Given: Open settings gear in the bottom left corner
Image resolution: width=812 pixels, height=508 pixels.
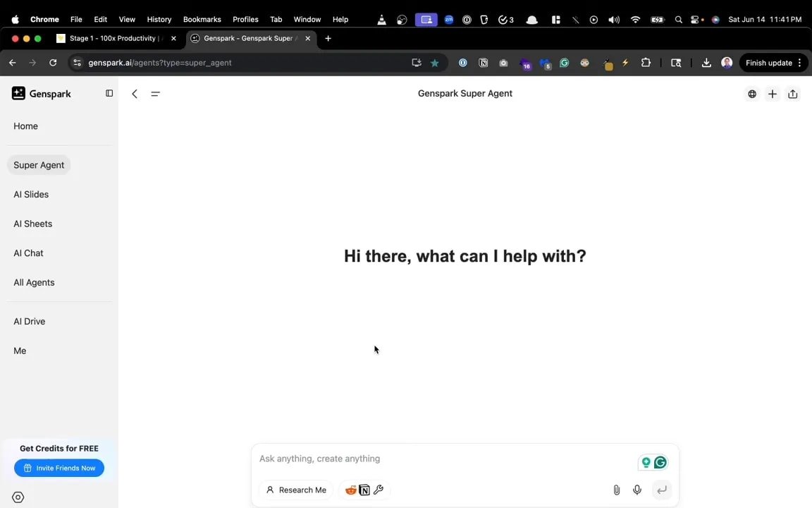Looking at the screenshot, I should (18, 497).
